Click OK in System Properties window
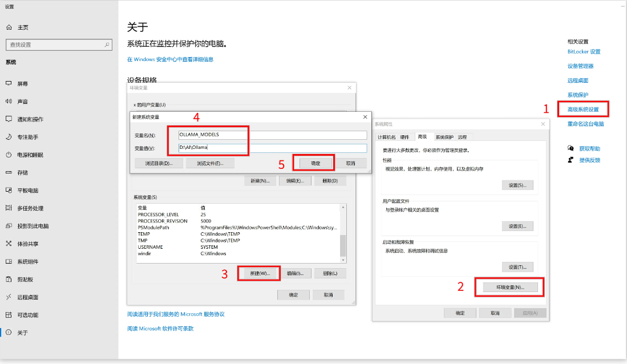Viewport: 627px width, 364px height. (460, 313)
